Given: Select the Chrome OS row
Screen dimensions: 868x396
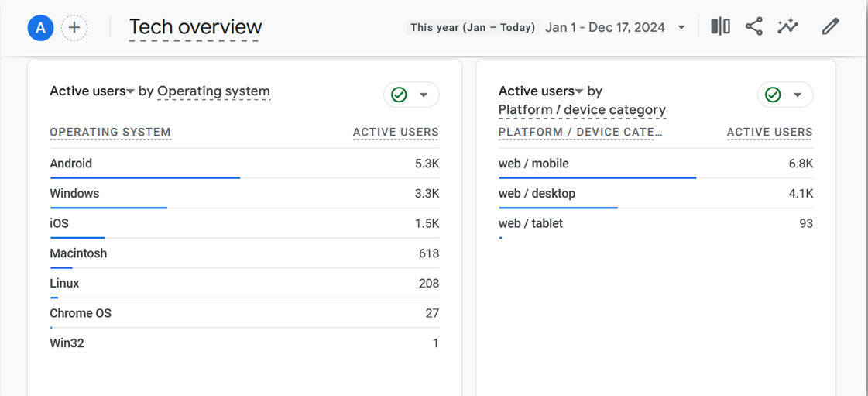Looking at the screenshot, I should click(x=244, y=314).
